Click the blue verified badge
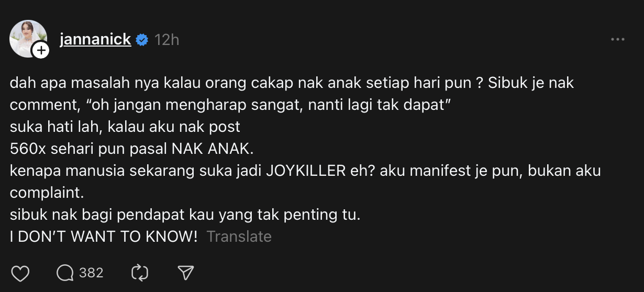644x292 pixels. coord(142,40)
